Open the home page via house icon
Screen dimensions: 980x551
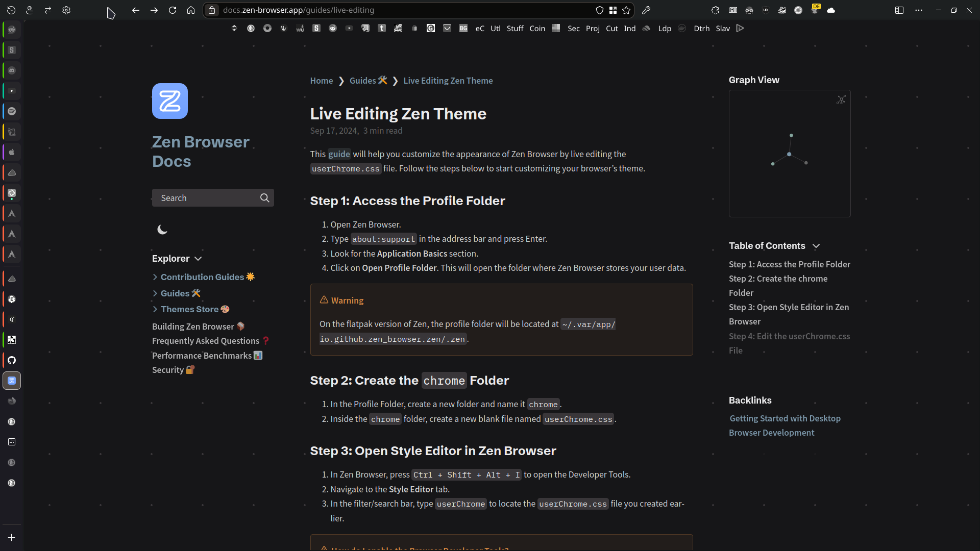pyautogui.click(x=191, y=10)
